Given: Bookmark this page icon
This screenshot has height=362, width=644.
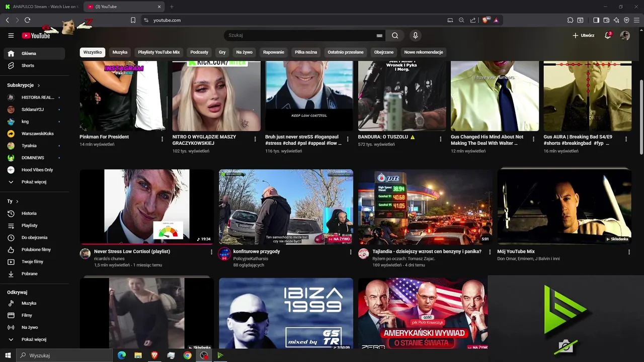Looking at the screenshot, I should point(133,20).
